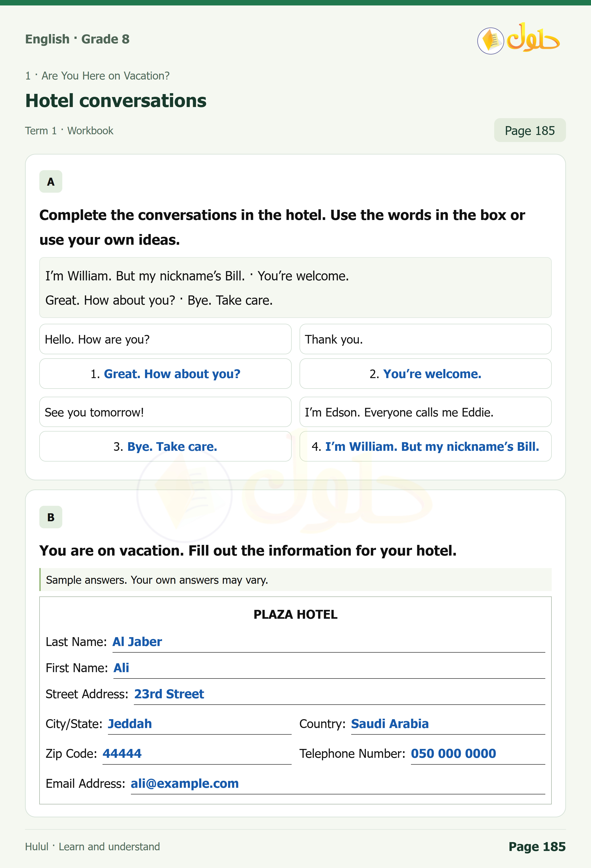Viewport: 591px width, 868px height.
Task: Click the 'Hulul · Learn and understand' footer text
Action: [92, 846]
